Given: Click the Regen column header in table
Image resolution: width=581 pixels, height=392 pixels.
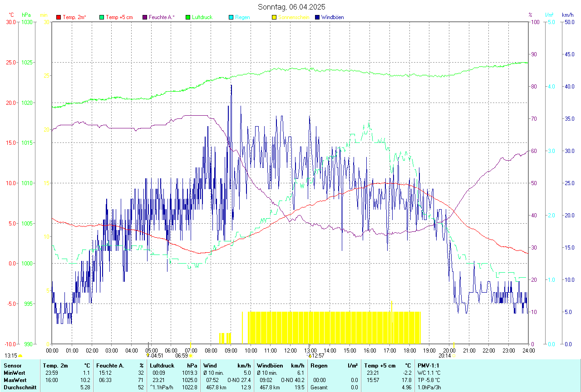Looking at the screenshot, I should [x=319, y=365].
